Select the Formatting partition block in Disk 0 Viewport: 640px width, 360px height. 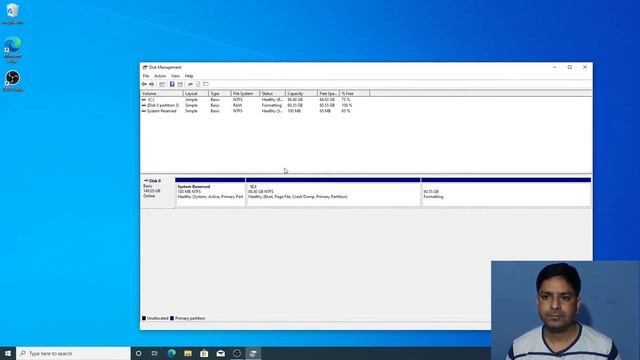tap(506, 193)
